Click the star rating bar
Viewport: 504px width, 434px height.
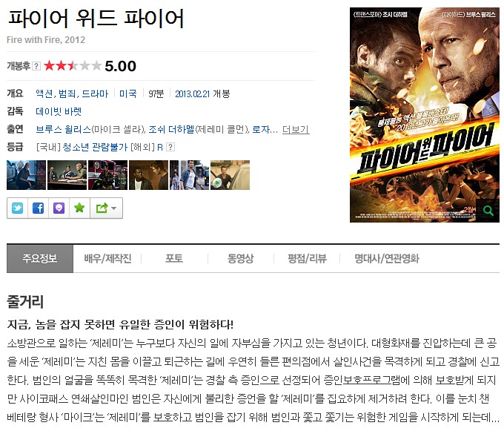73,66
